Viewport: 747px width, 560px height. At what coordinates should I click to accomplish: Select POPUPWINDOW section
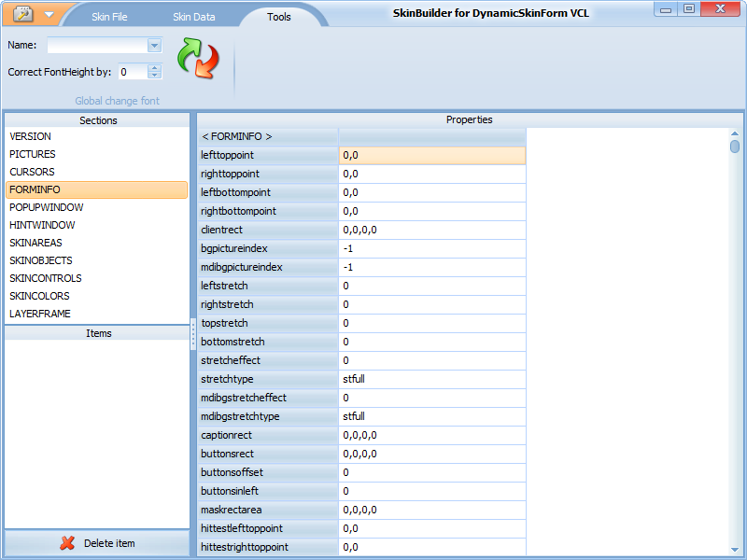pyautogui.click(x=97, y=207)
